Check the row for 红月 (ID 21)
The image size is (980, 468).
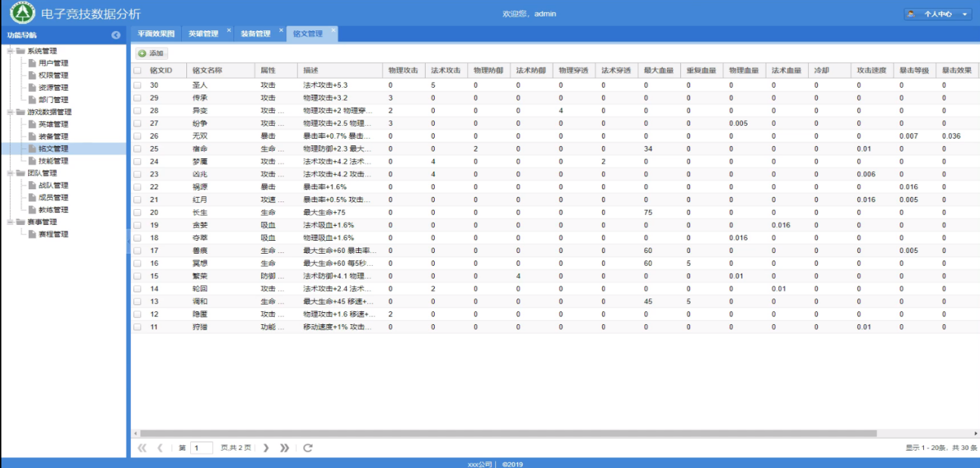[x=137, y=199]
